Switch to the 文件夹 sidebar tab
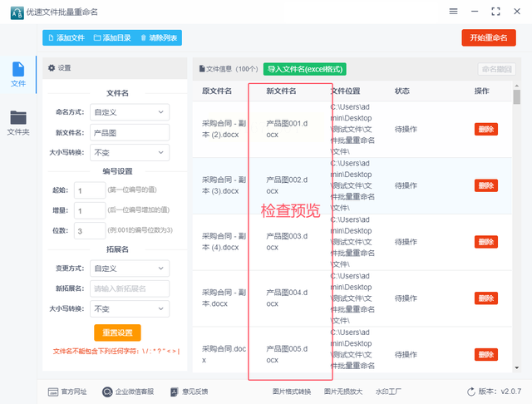 (18, 123)
